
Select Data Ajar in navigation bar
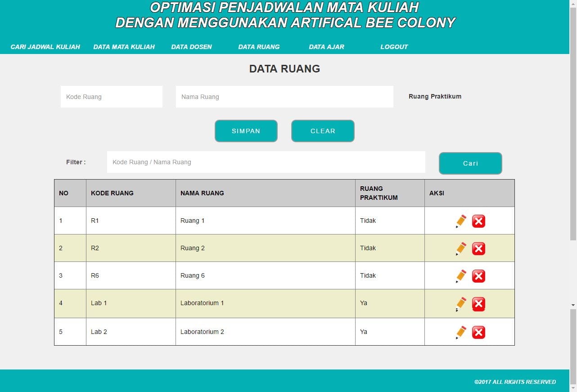[326, 47]
